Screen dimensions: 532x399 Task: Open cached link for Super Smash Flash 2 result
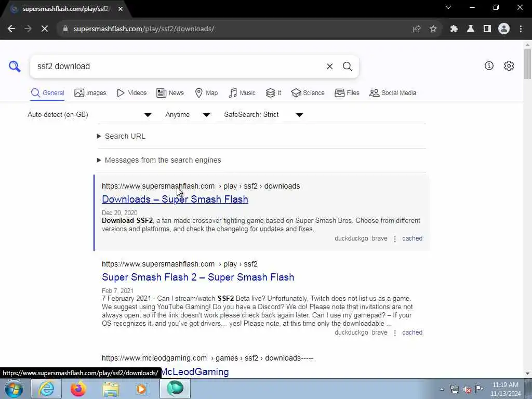412,332
